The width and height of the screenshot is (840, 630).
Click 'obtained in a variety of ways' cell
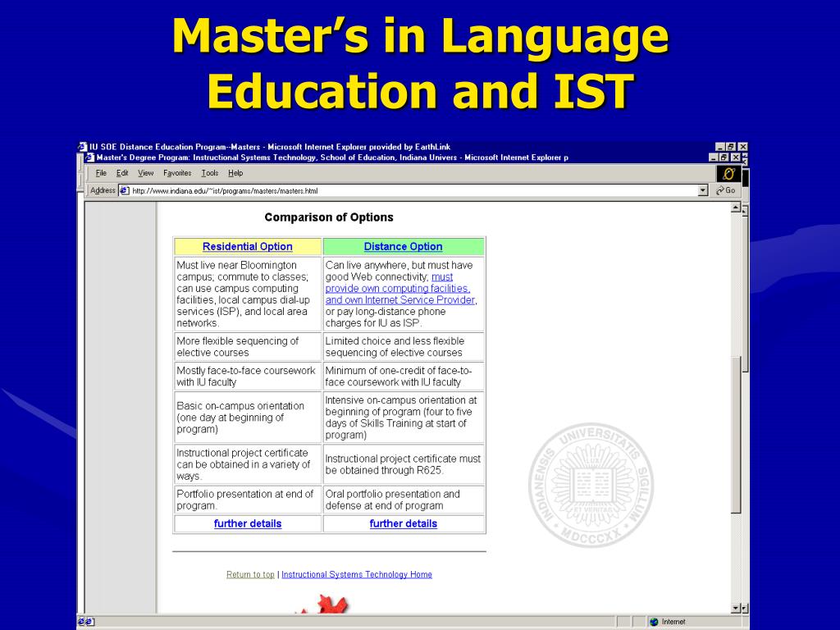(248, 464)
